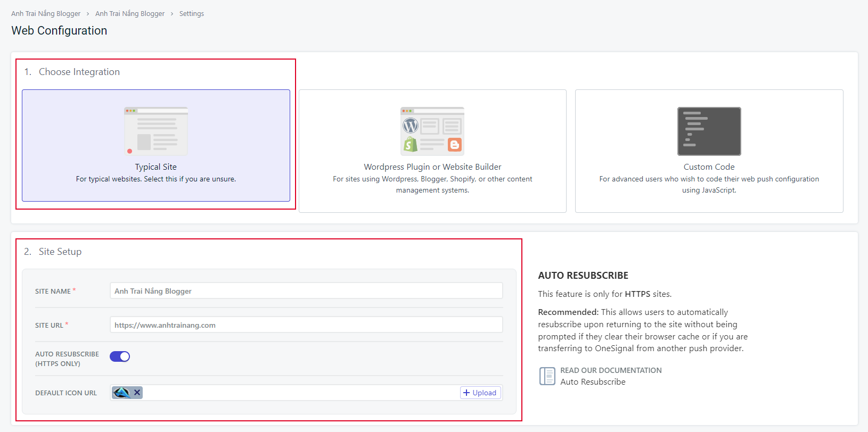Viewport: 868px width, 432px height.
Task: Remove the default icon image
Action: click(x=137, y=393)
